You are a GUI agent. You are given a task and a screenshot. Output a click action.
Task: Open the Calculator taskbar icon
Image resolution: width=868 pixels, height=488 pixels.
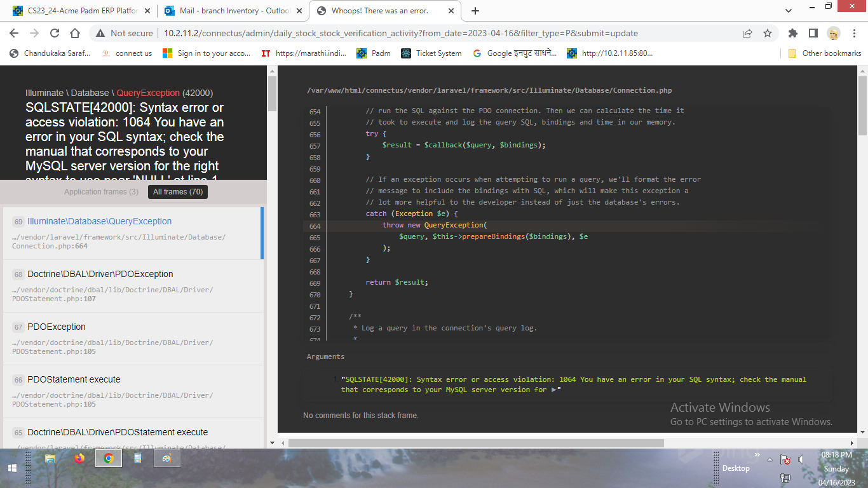coord(137,458)
